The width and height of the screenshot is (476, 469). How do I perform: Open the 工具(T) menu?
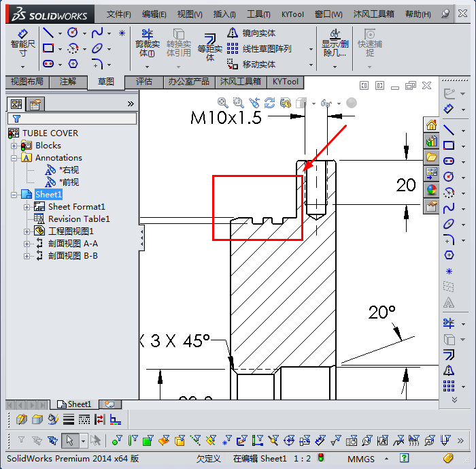point(258,14)
